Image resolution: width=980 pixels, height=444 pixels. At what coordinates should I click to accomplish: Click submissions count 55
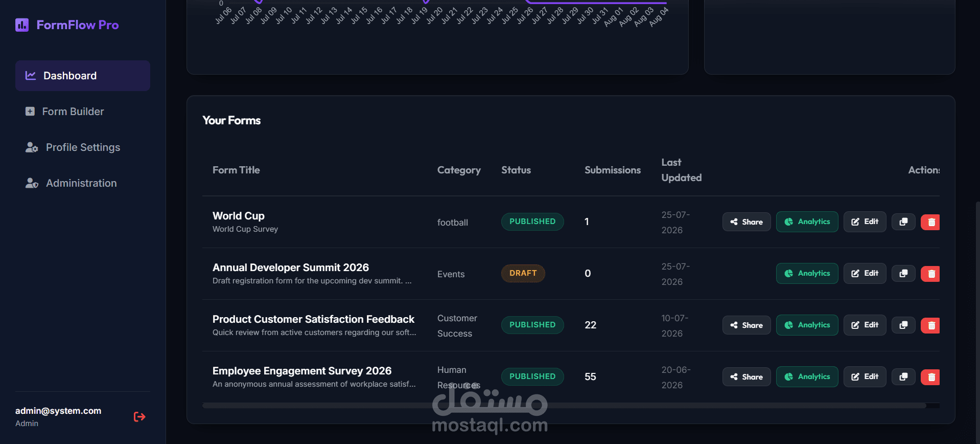point(591,376)
